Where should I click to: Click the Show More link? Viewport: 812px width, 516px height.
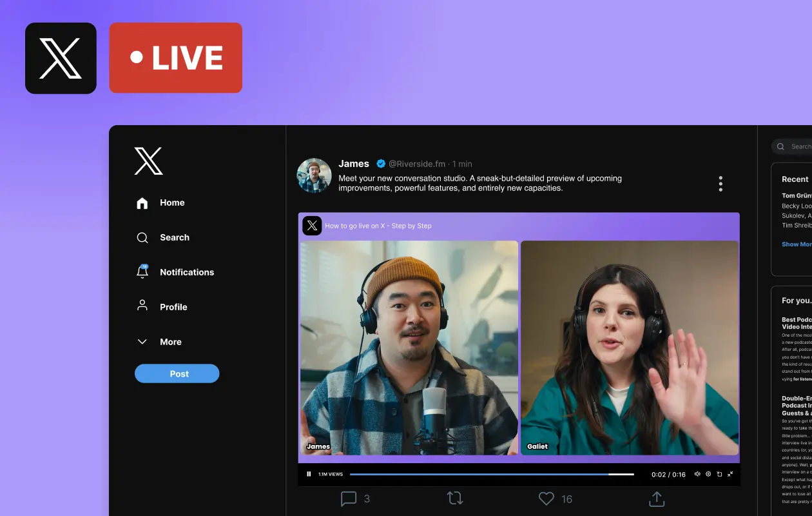(x=797, y=244)
